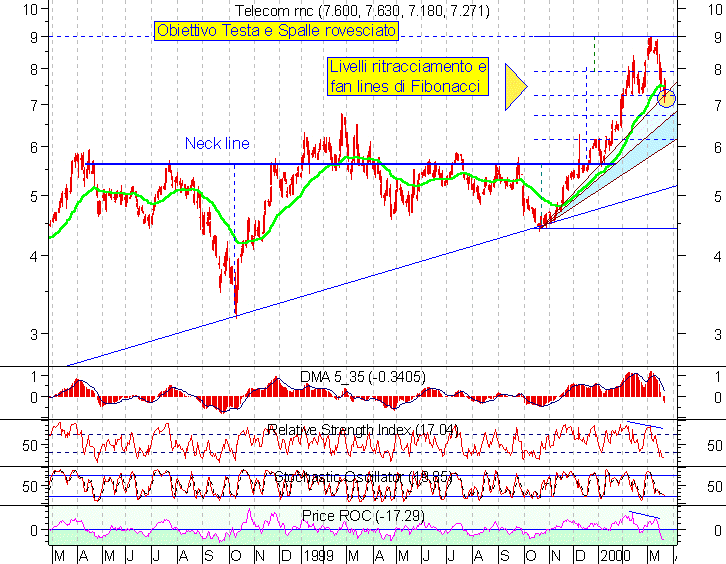
Task: Click the '1' label on DMA panel left axis
Action: click(x=34, y=376)
